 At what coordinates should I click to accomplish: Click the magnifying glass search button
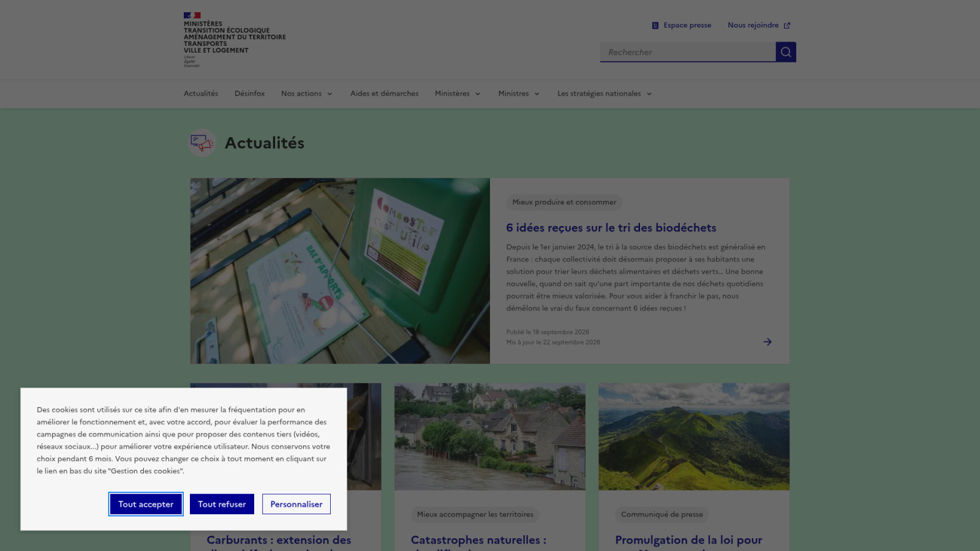[786, 52]
